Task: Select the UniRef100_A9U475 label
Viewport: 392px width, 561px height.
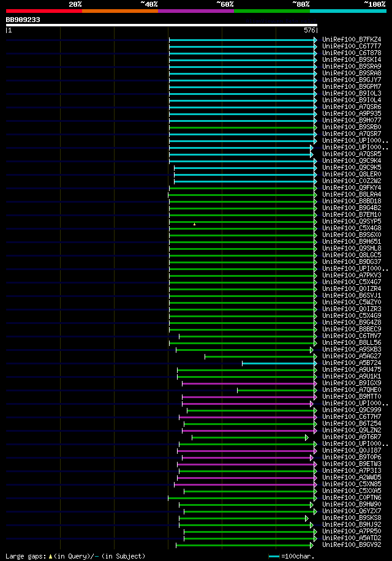Action: tap(352, 369)
